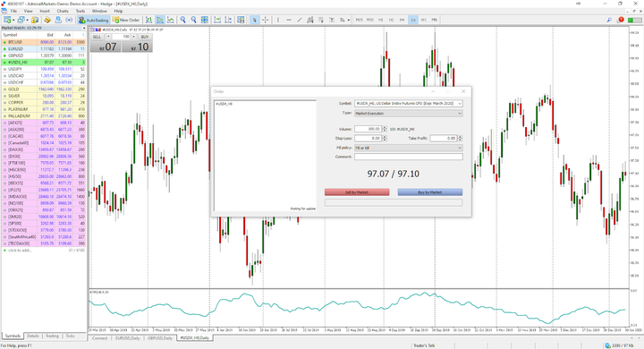Expand the Symbol dropdown in Order dialog
The height and width of the screenshot is (349, 644).
460,104
